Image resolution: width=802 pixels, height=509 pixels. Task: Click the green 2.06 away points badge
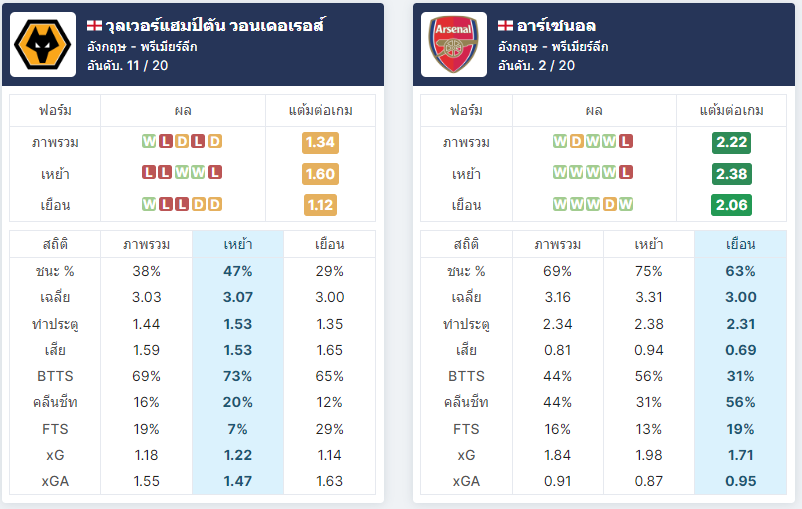[x=731, y=205]
